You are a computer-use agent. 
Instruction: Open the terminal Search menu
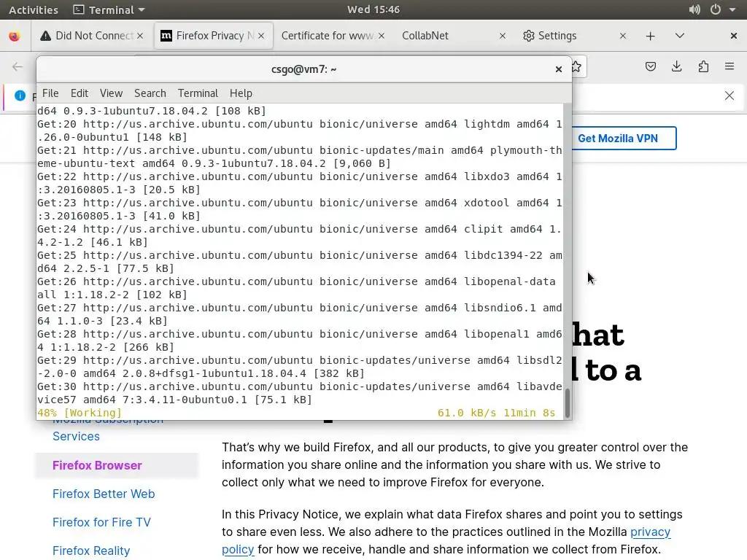tap(150, 93)
